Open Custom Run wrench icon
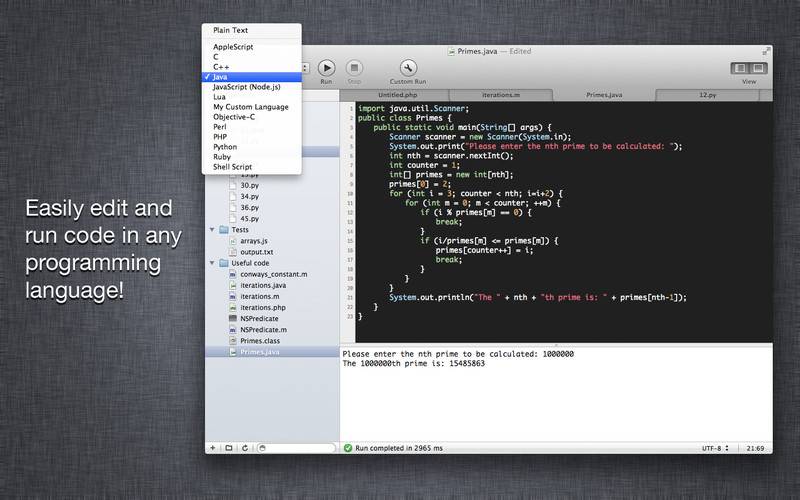 [x=408, y=68]
